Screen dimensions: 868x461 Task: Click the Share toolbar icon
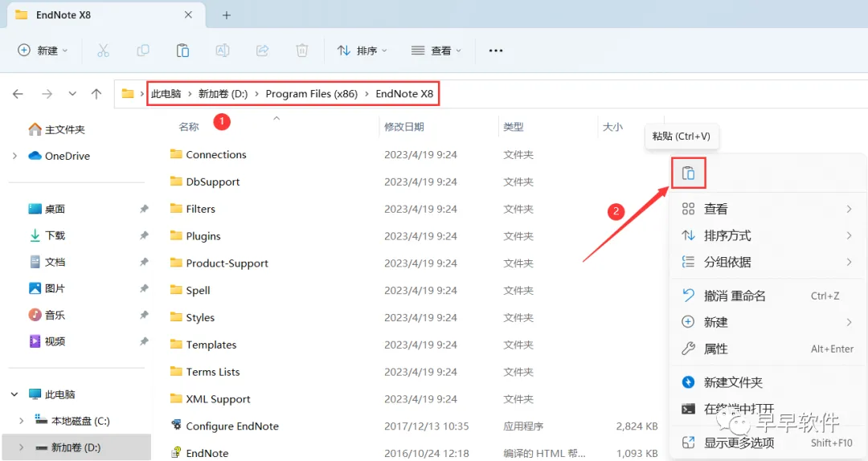coord(262,51)
